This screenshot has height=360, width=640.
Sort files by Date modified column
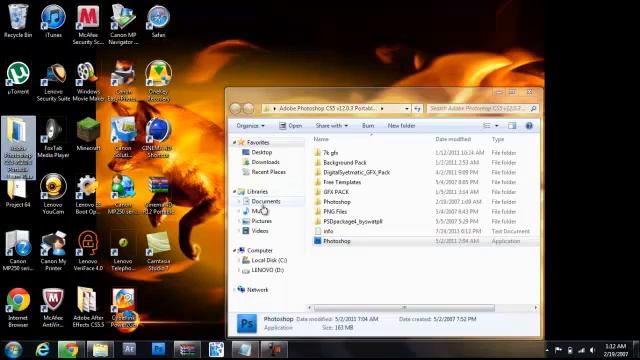point(453,139)
